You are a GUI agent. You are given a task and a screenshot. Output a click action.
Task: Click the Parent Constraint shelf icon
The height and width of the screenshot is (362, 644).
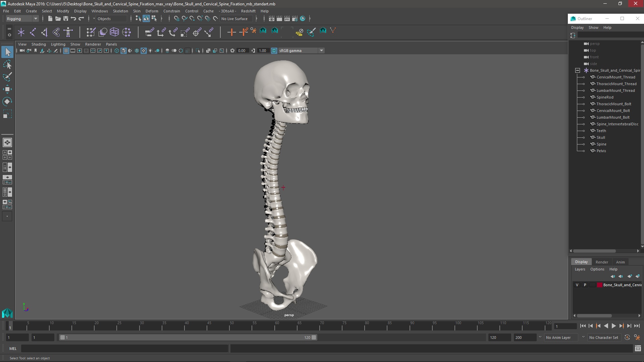point(149,32)
